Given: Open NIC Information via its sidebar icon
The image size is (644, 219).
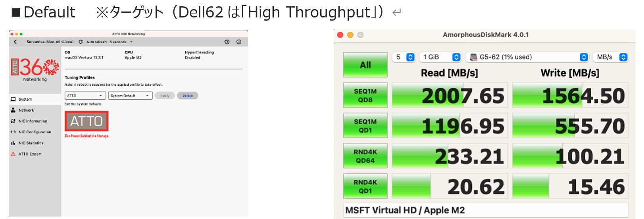Looking at the screenshot, I should (x=13, y=121).
